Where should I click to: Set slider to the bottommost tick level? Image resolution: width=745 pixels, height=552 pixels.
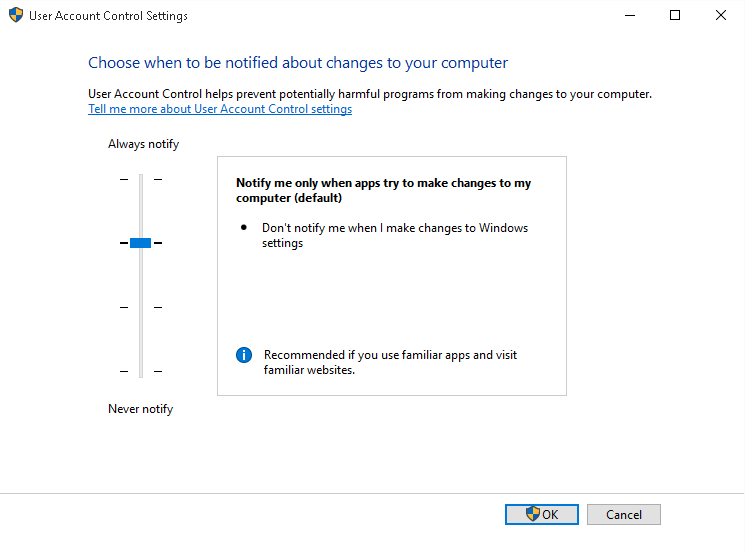pos(141,371)
